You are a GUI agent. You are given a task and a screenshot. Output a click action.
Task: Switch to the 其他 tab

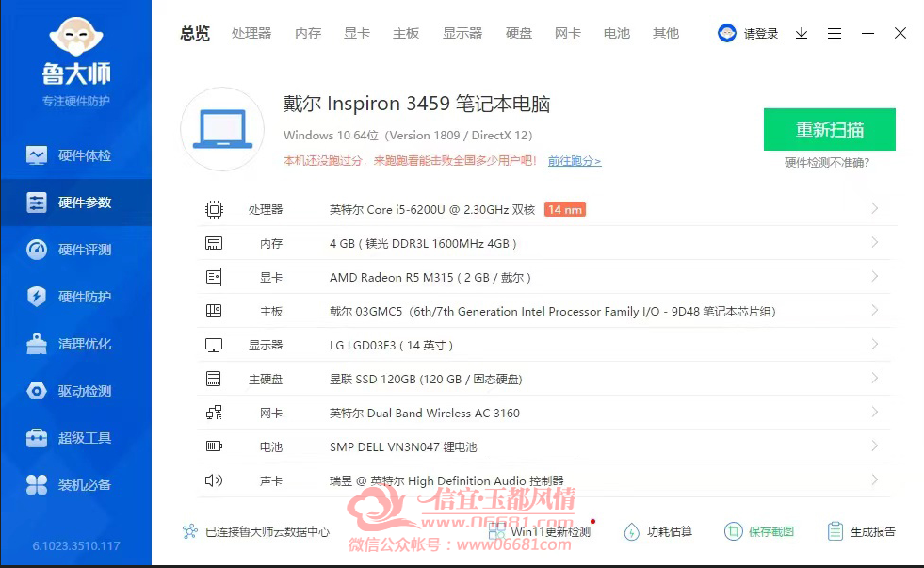pyautogui.click(x=666, y=34)
